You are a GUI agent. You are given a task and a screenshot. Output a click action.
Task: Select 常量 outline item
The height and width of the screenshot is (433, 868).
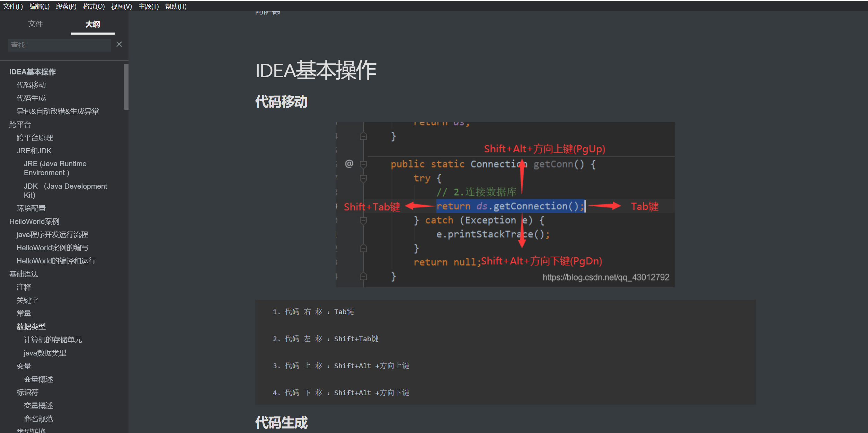point(24,314)
